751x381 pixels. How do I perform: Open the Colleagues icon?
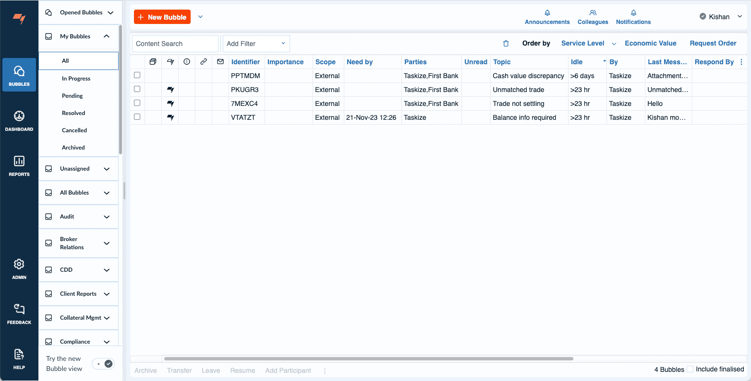[593, 13]
